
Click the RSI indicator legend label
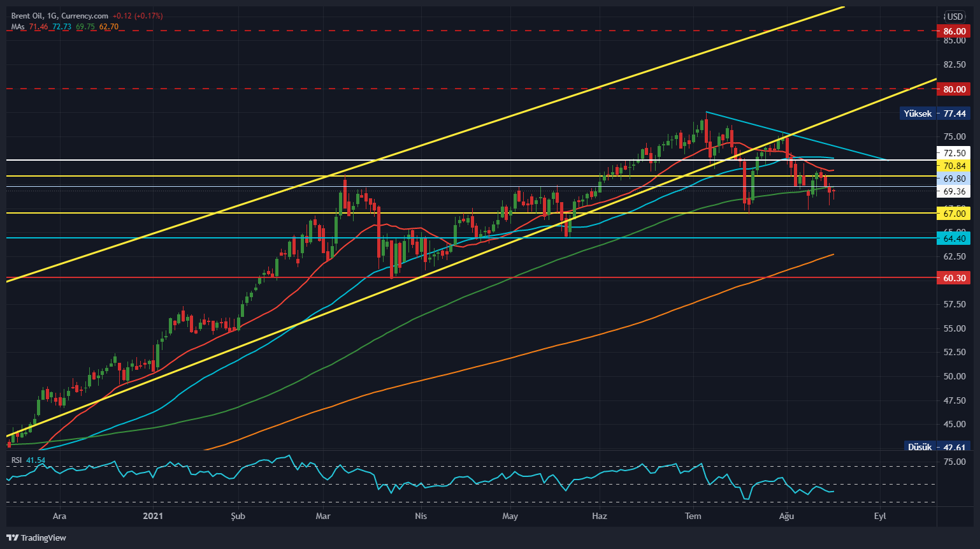coord(17,460)
